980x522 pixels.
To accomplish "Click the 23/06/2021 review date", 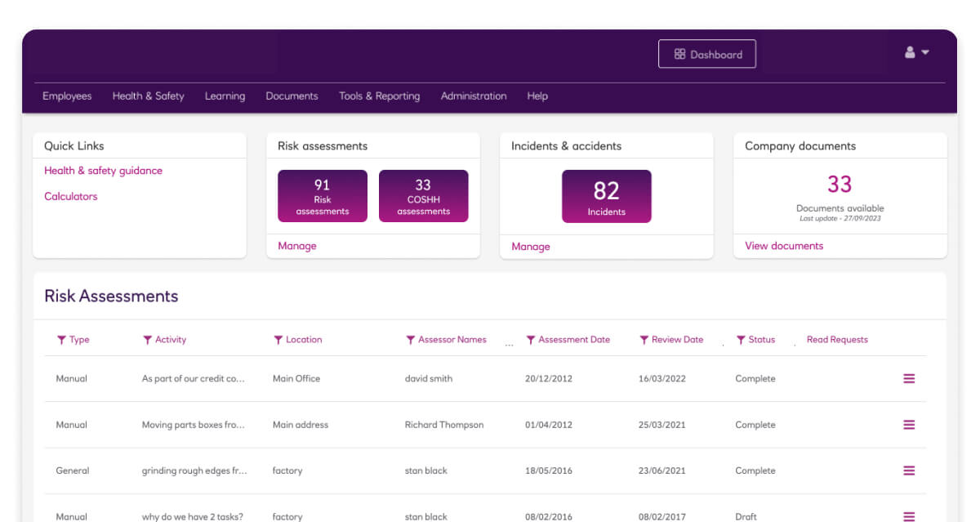I will (x=662, y=471).
